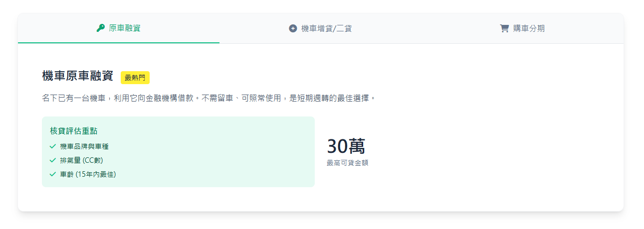The width and height of the screenshot is (644, 229).
Task: Click the checkmark icon beside 機車品牌與車種
Action: click(x=52, y=146)
